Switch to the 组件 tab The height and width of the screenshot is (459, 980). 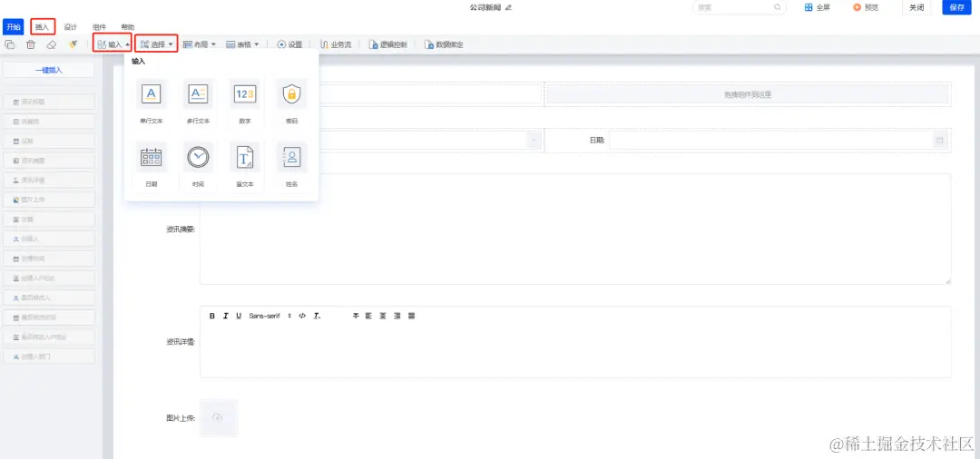coord(100,27)
